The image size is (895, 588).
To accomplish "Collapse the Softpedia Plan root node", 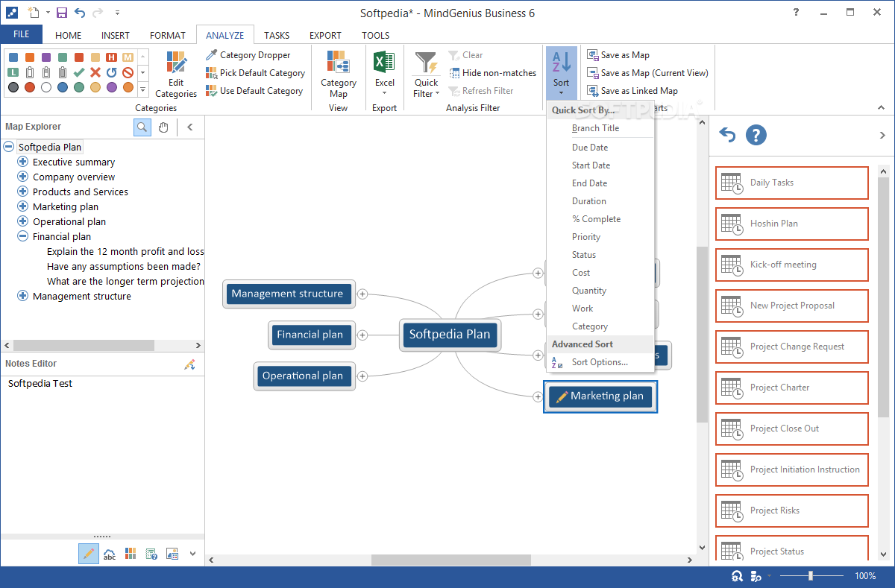I will (x=9, y=147).
